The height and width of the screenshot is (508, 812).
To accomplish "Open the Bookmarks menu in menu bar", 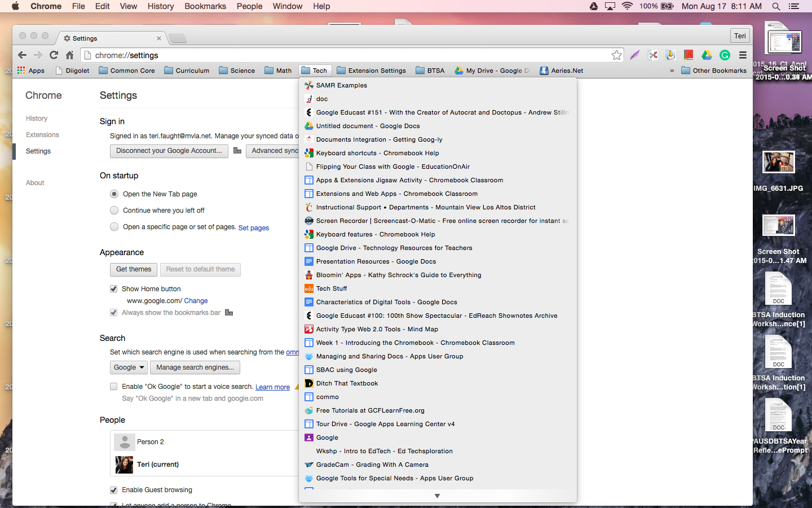I will (205, 6).
